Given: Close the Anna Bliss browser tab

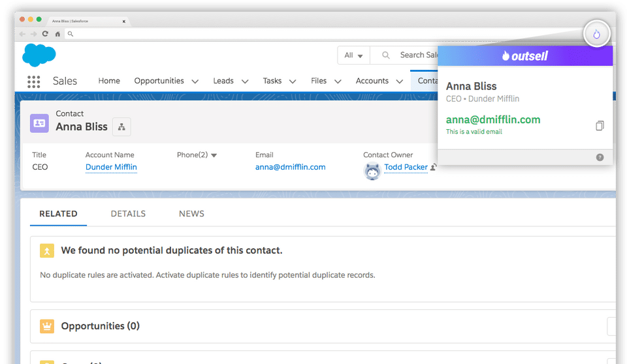Looking at the screenshot, I should (x=124, y=22).
